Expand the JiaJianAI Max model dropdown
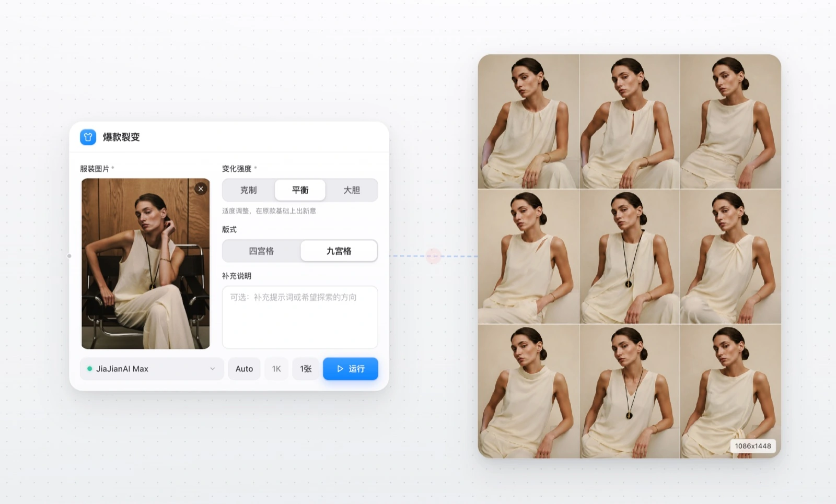The height and width of the screenshot is (504, 836). (x=152, y=369)
